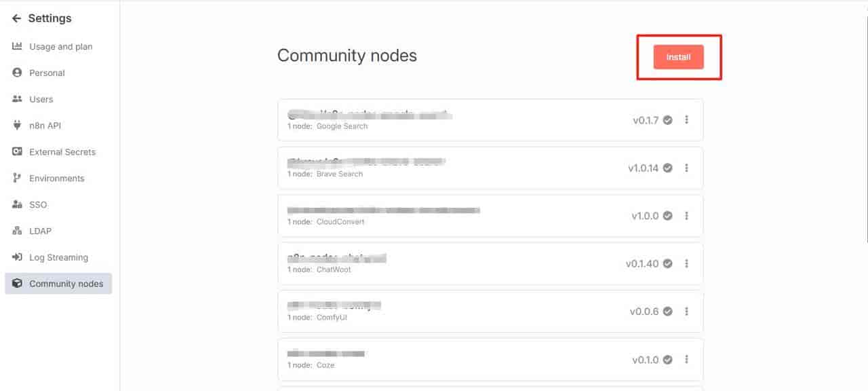Open options menu for ChatWoot node

point(686,263)
